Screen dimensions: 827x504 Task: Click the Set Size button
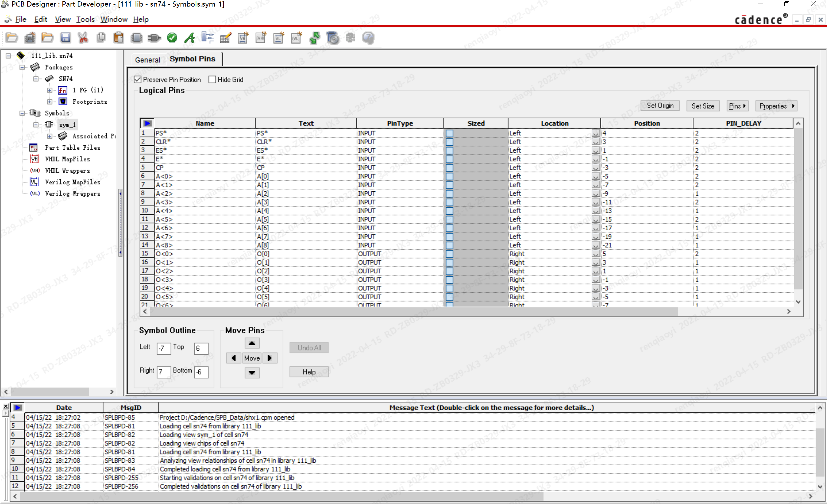pos(703,106)
